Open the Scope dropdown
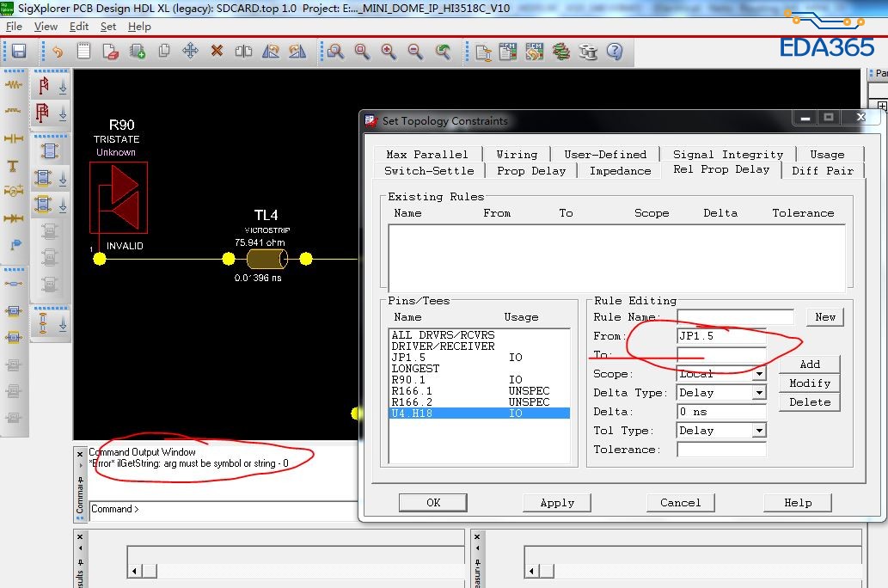888x588 pixels. pyautogui.click(x=759, y=374)
